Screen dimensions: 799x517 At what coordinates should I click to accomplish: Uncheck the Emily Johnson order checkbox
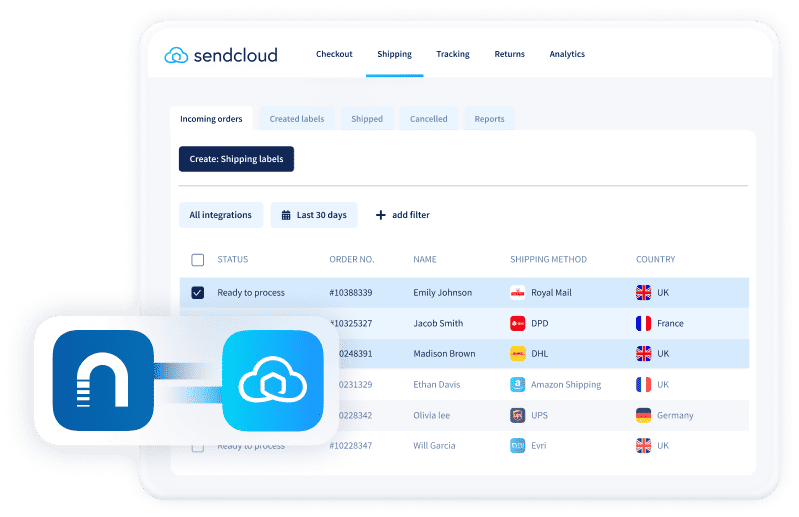pyautogui.click(x=197, y=292)
